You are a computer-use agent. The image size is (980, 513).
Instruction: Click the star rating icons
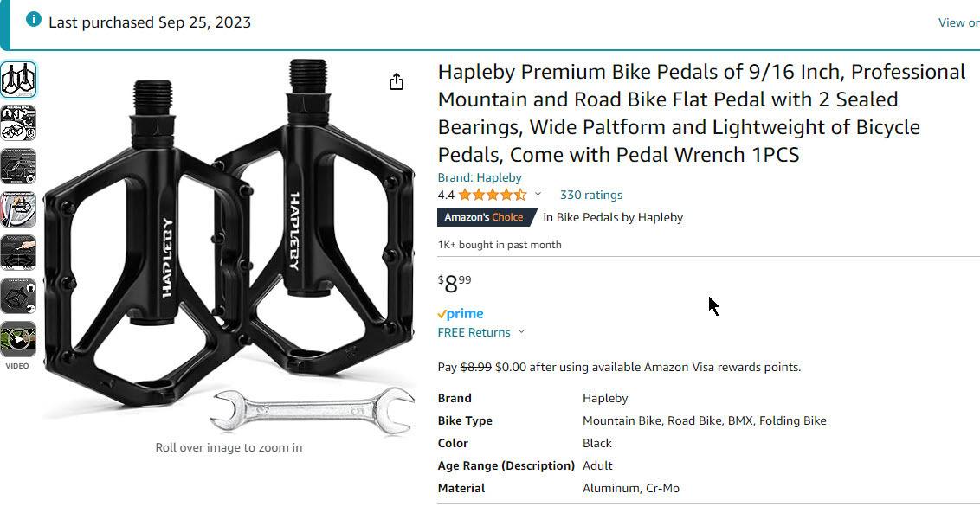(x=492, y=195)
